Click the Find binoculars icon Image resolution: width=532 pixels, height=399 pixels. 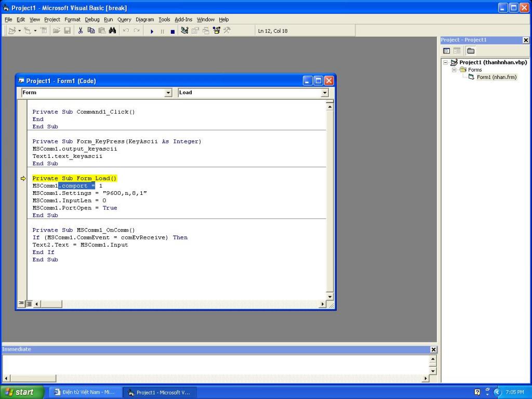pos(112,31)
